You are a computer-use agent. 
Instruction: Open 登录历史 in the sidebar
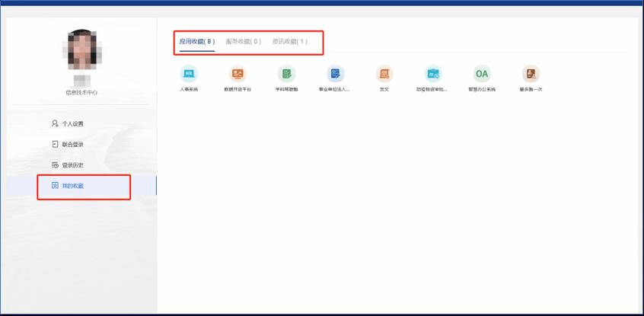coord(73,165)
